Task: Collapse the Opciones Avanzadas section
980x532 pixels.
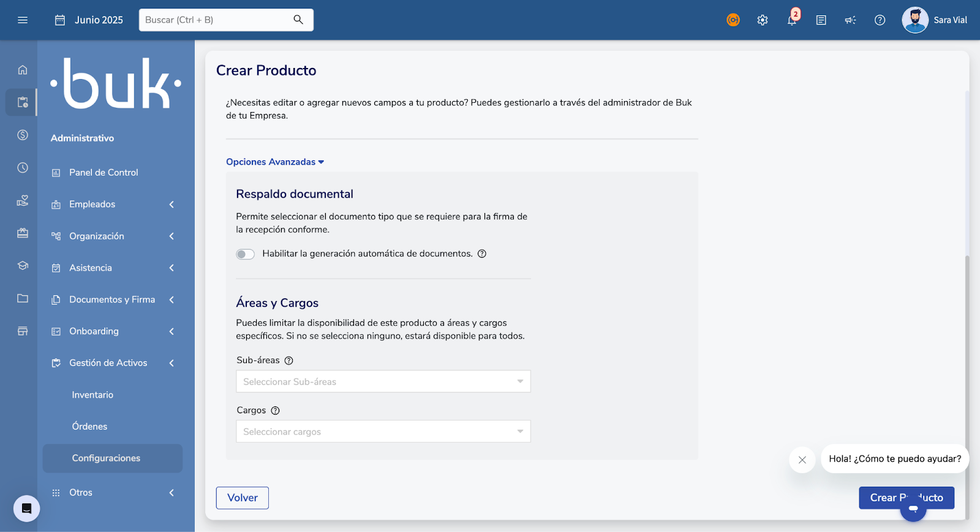Action: point(275,162)
